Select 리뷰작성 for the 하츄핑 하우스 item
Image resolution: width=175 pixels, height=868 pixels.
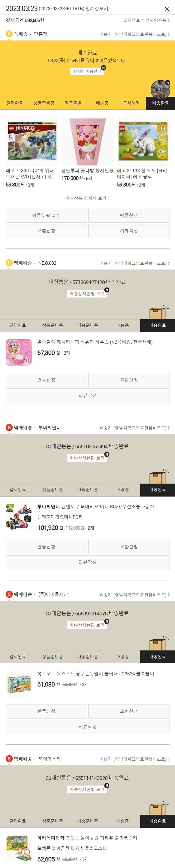pyautogui.click(x=87, y=395)
